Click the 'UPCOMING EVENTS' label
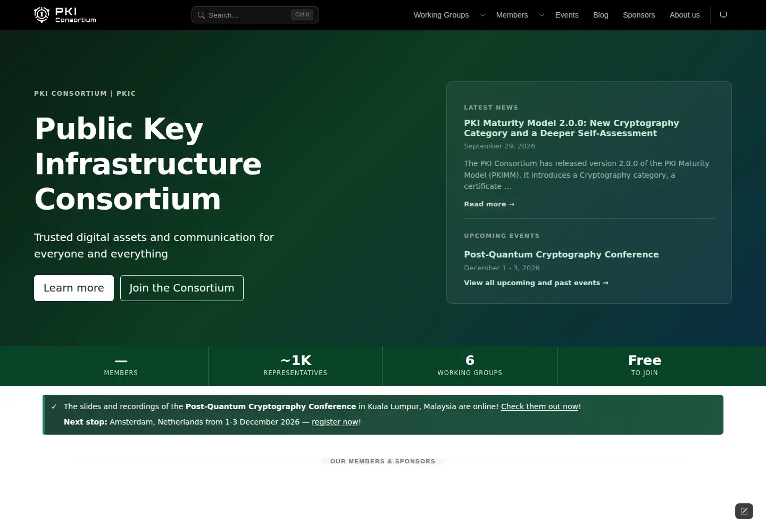 [502, 236]
